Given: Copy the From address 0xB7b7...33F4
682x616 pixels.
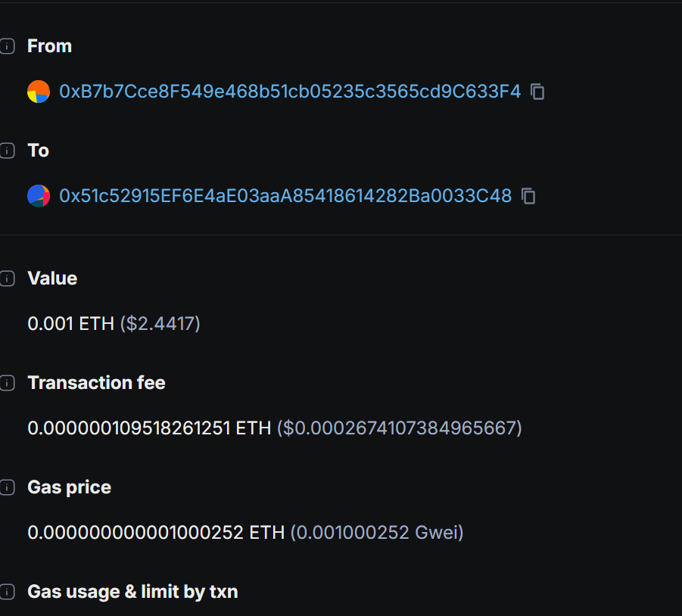Looking at the screenshot, I should point(537,92).
